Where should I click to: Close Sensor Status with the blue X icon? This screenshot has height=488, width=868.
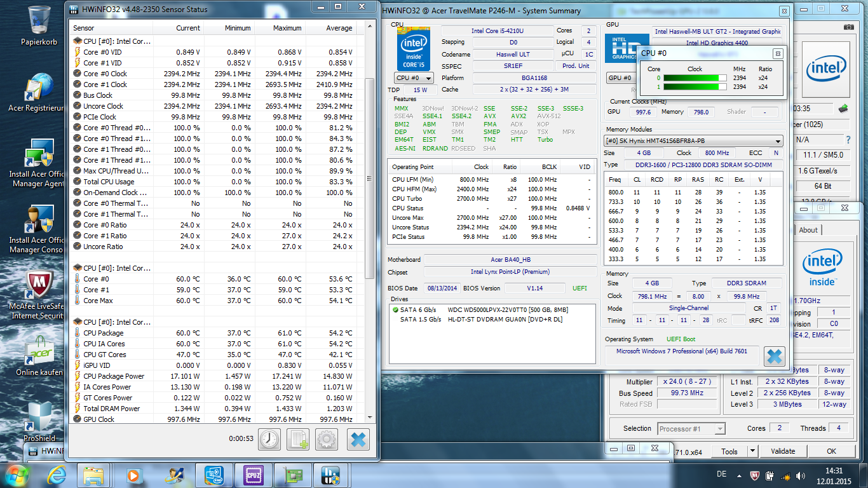tap(358, 439)
